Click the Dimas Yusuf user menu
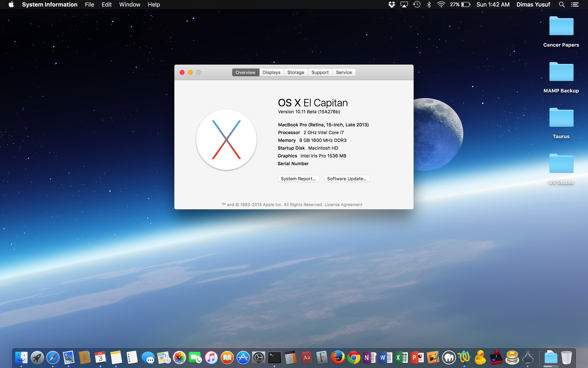The width and height of the screenshot is (588, 368). [x=533, y=4]
